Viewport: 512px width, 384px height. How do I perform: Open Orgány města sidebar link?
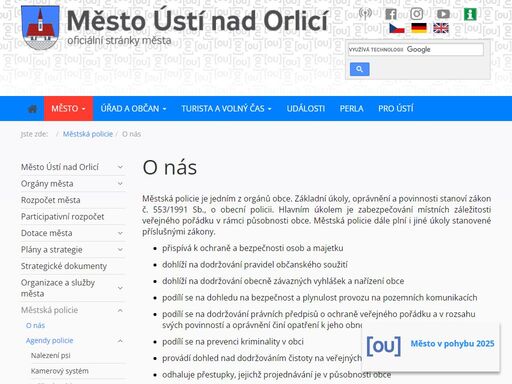click(47, 184)
